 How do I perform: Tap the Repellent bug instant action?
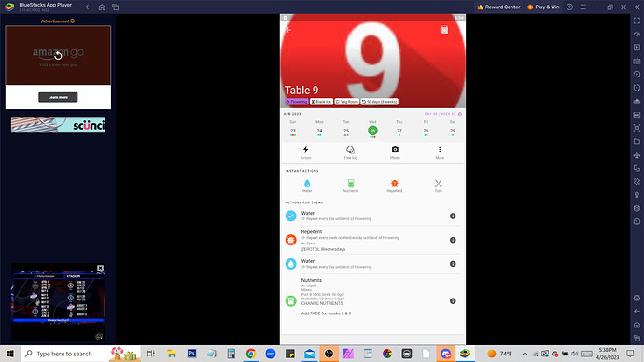point(394,186)
